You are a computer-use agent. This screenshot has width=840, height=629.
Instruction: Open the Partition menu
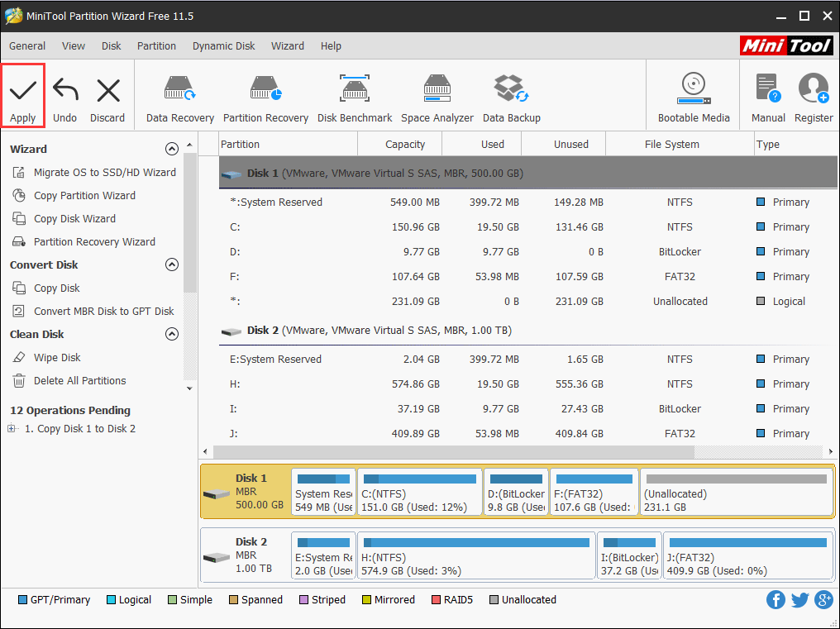(156, 46)
